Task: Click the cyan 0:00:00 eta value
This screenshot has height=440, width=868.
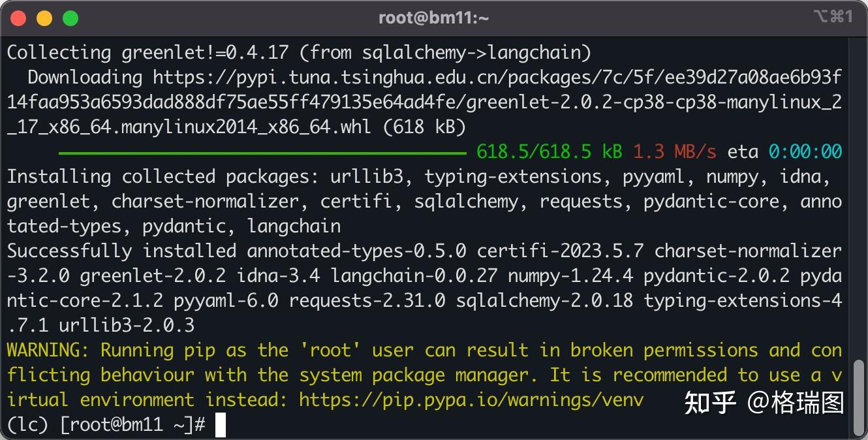Action: [x=805, y=152]
